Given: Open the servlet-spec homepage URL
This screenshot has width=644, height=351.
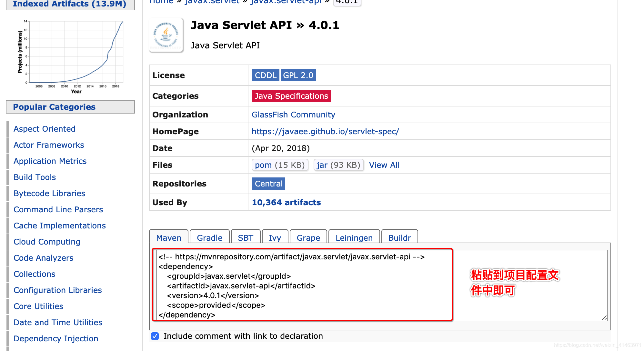Looking at the screenshot, I should click(325, 131).
